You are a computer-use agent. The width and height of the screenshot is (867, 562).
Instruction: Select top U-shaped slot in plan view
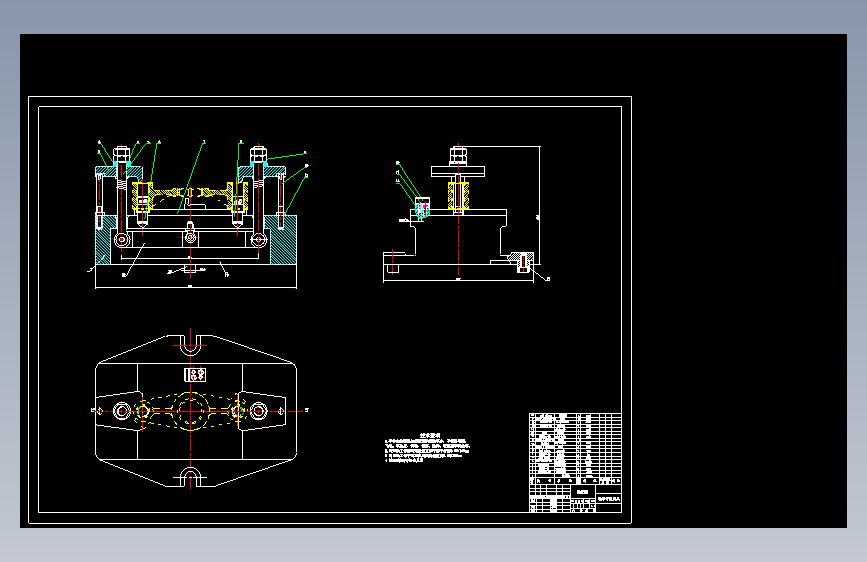coord(190,345)
